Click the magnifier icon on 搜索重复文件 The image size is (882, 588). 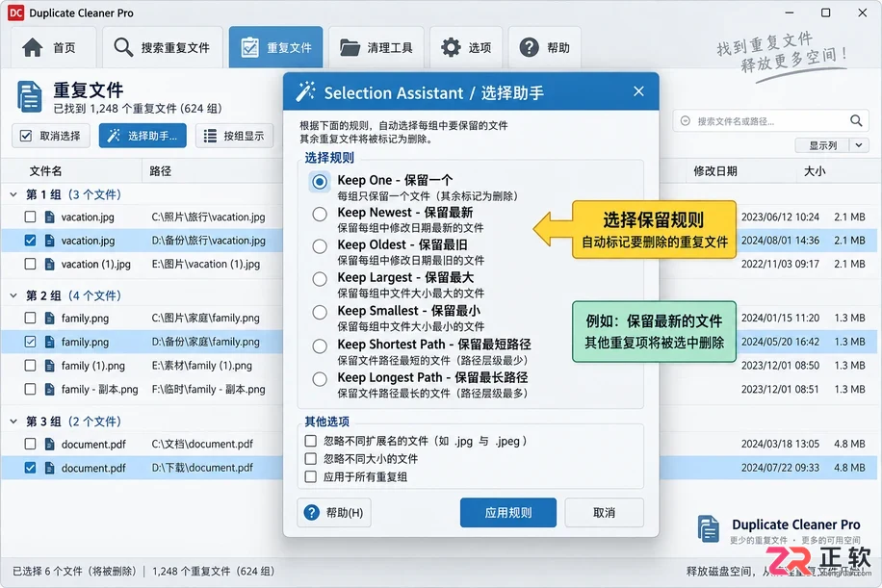(123, 47)
